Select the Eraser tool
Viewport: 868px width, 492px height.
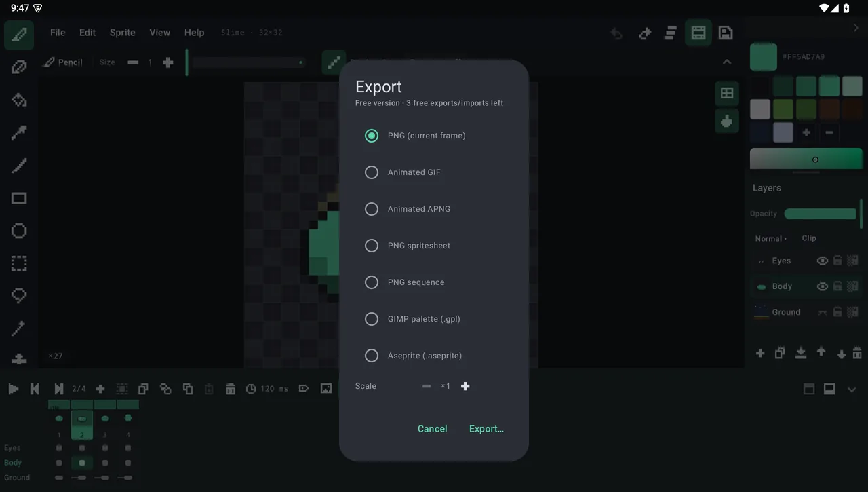tap(19, 67)
